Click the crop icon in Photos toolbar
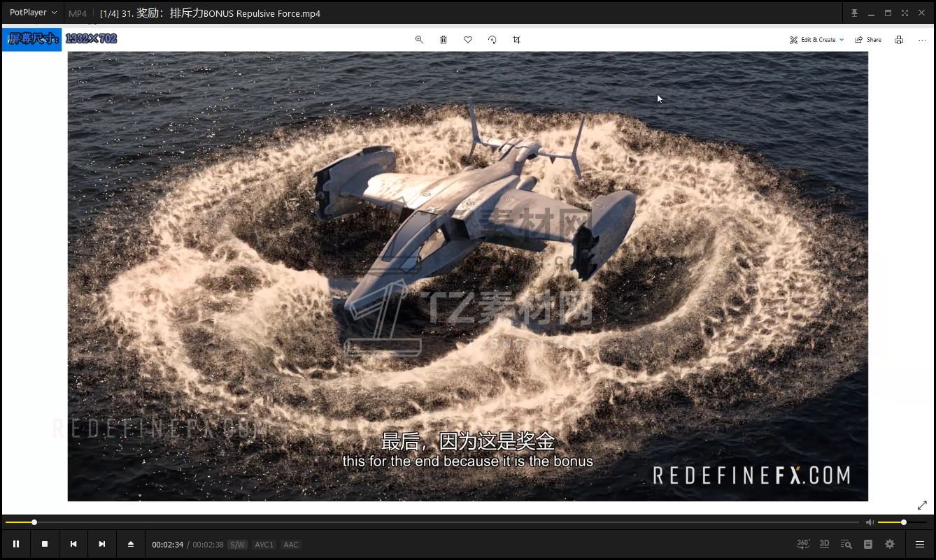 [516, 40]
